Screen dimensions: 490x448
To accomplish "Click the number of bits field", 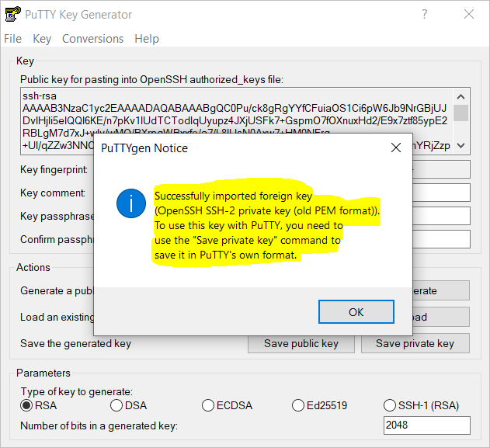I will (x=427, y=425).
